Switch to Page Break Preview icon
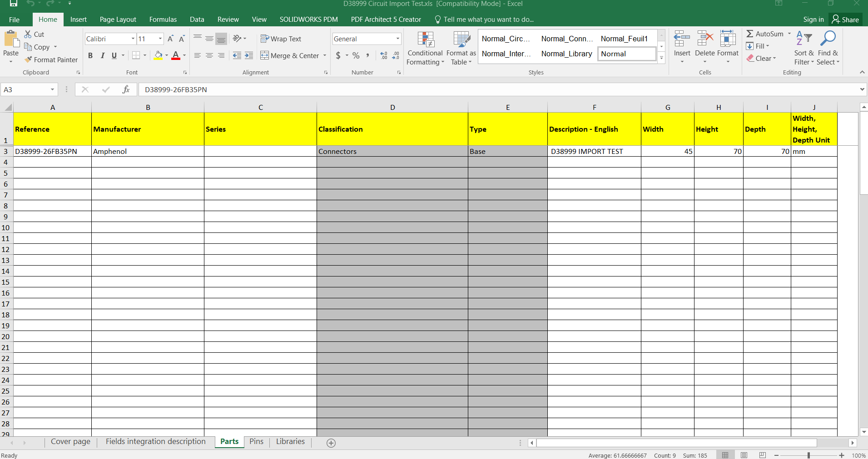Viewport: 868px width, 459px height. [763, 455]
